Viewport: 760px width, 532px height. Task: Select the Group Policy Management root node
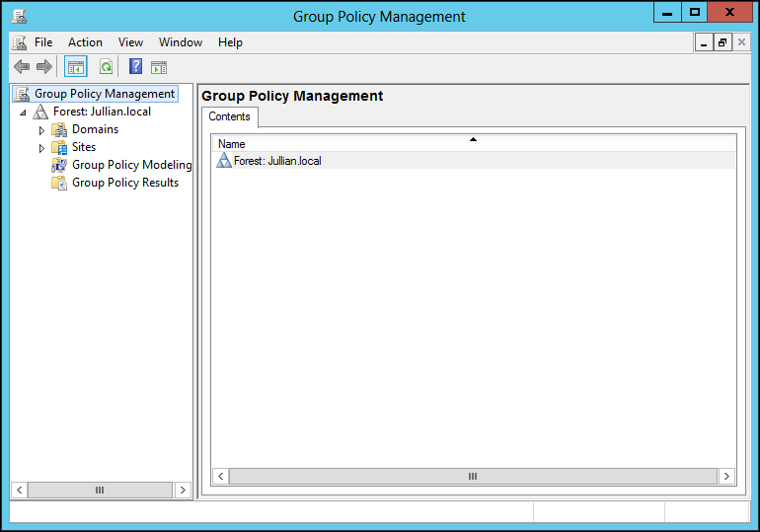[104, 94]
